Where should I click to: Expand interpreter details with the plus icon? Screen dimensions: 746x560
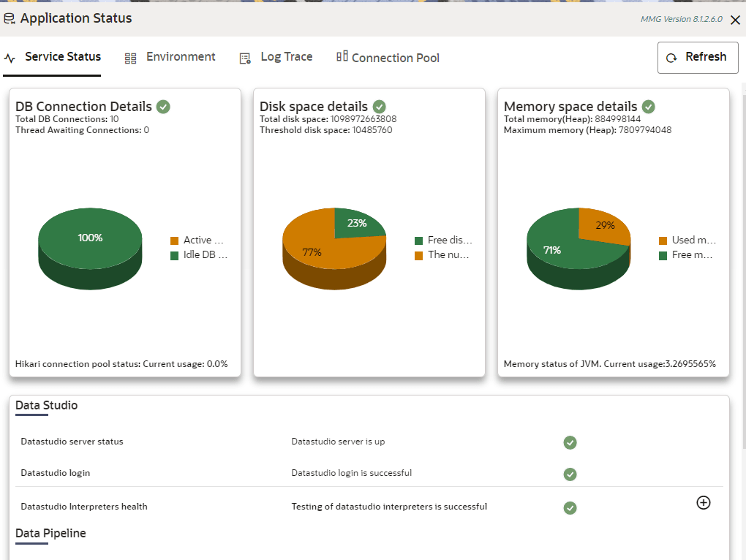703,502
